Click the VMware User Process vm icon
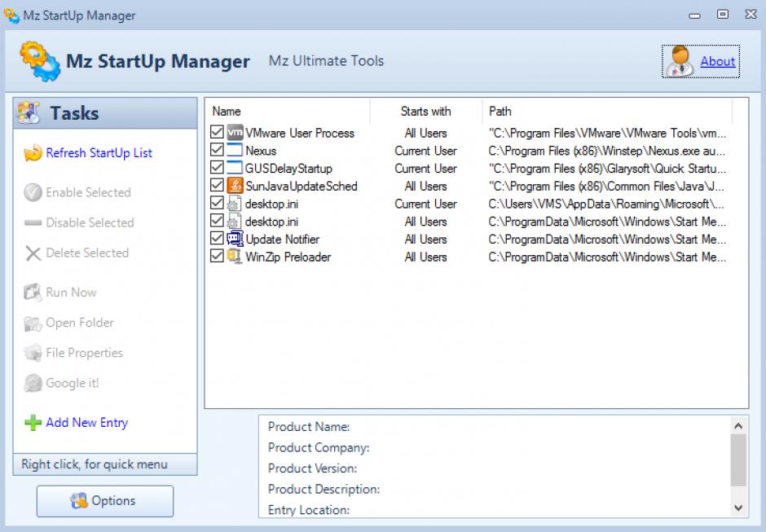The height and width of the screenshot is (532, 766). 235,133
